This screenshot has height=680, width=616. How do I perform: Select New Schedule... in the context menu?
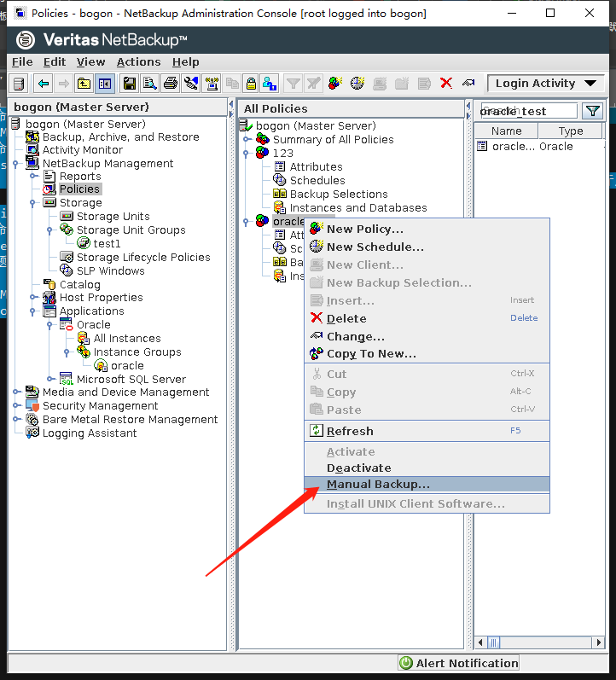(427, 247)
